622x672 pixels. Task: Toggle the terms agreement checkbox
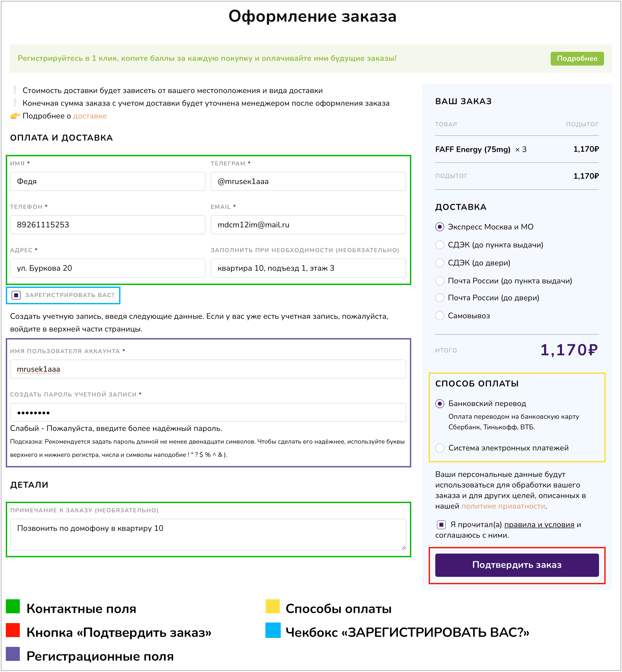click(441, 525)
